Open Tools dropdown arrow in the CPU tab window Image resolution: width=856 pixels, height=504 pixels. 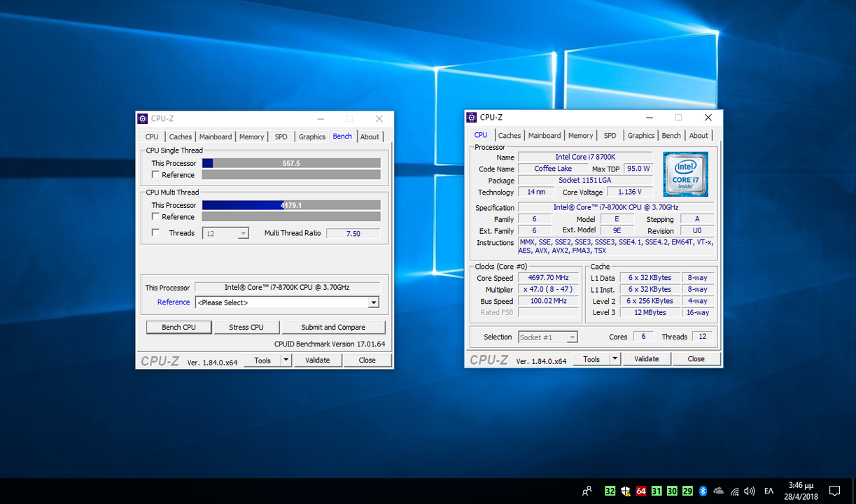point(615,359)
